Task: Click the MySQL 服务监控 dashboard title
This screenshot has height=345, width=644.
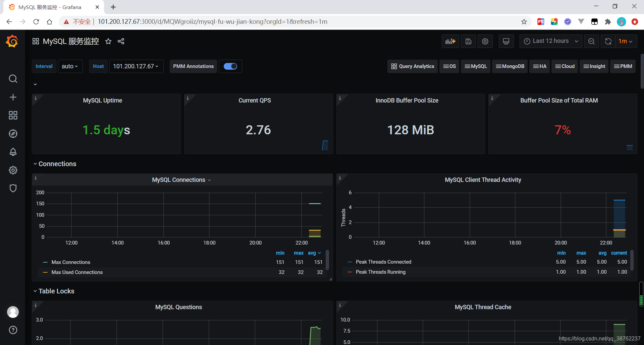Action: coord(71,41)
